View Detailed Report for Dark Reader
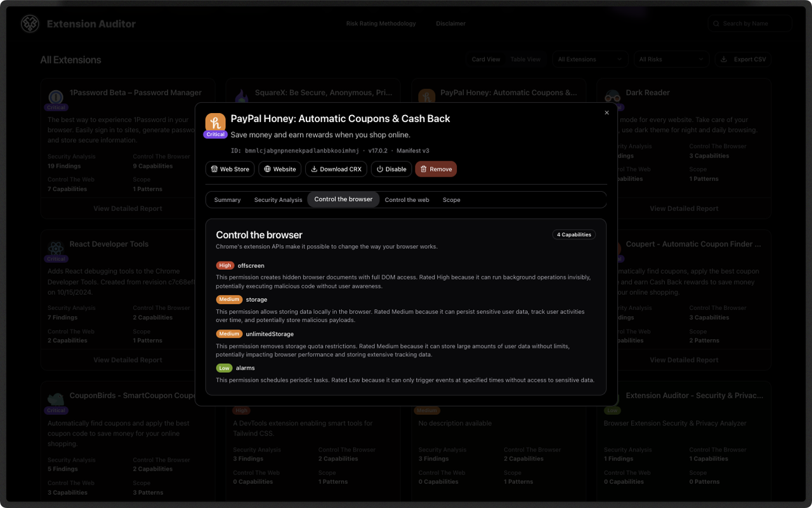Image resolution: width=812 pixels, height=508 pixels. point(684,208)
